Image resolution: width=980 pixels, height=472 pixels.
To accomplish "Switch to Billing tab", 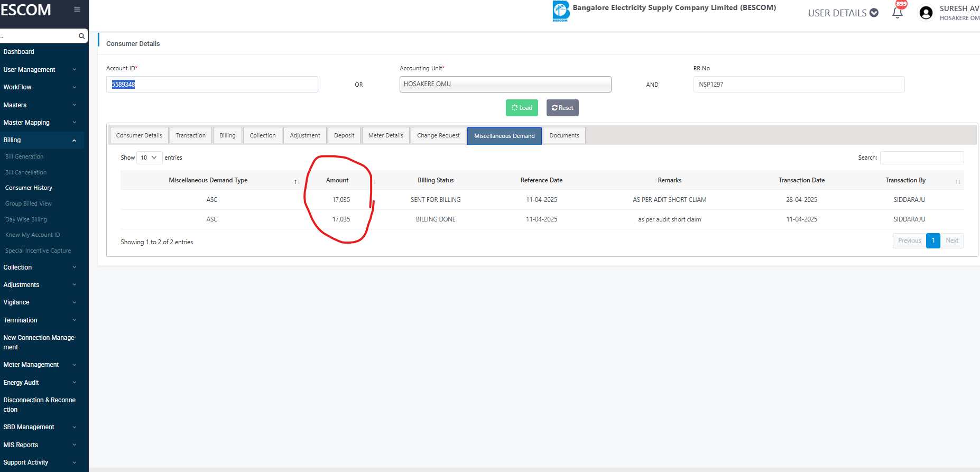I will coord(228,135).
